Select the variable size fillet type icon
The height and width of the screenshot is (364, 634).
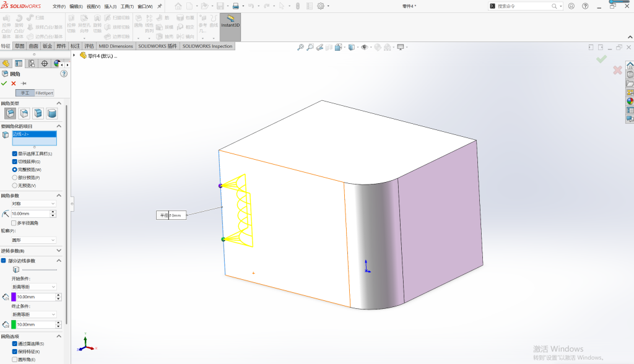[x=24, y=113]
